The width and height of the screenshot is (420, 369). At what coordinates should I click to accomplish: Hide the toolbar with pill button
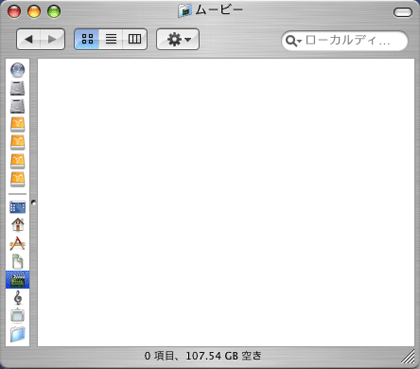click(403, 12)
